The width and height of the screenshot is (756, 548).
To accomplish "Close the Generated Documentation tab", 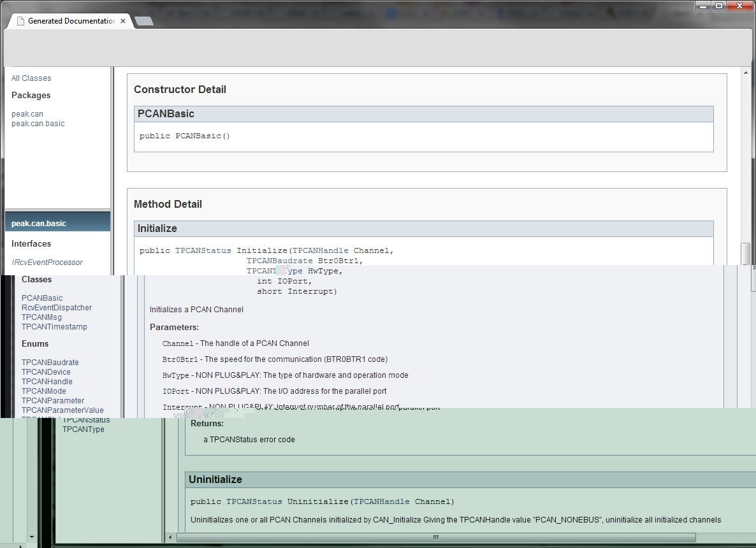I will 123,21.
